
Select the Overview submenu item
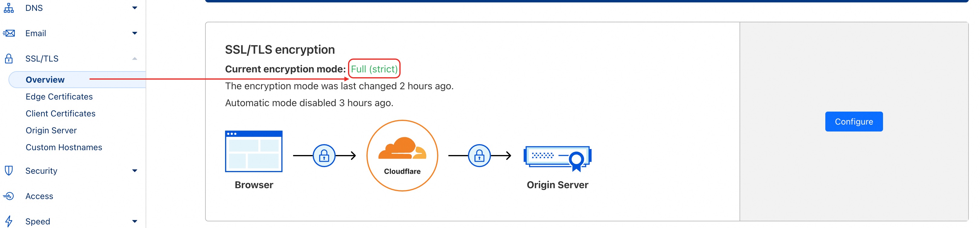(77, 80)
